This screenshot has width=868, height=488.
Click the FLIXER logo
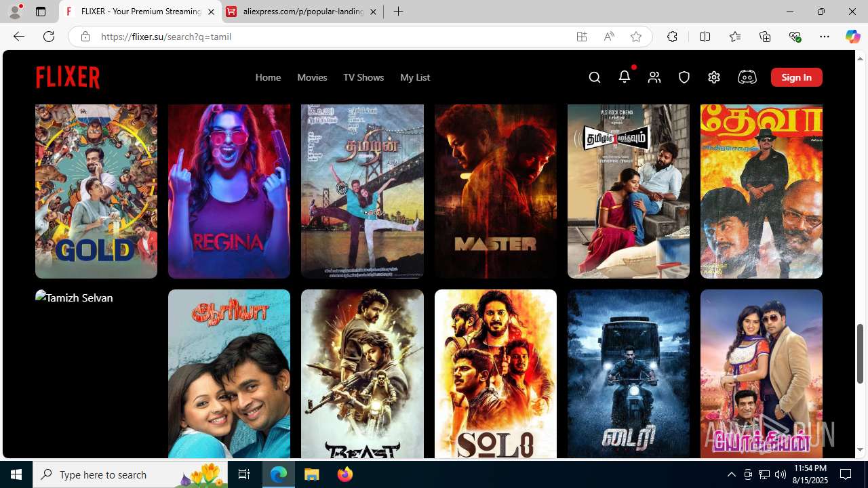point(68,77)
